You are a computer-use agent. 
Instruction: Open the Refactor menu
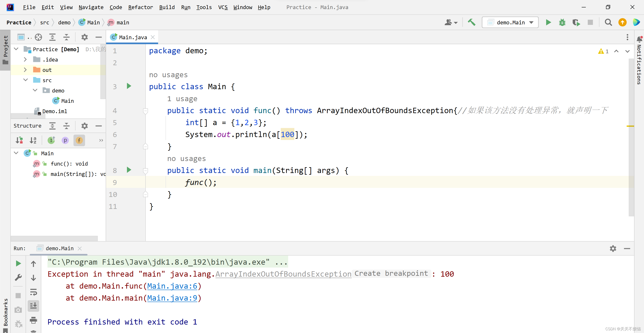point(140,7)
